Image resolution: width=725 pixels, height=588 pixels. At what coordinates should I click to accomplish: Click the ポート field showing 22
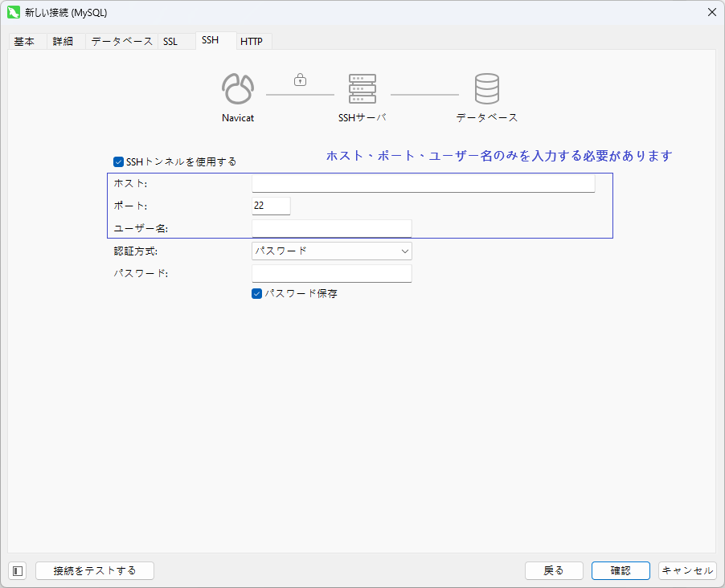point(271,206)
